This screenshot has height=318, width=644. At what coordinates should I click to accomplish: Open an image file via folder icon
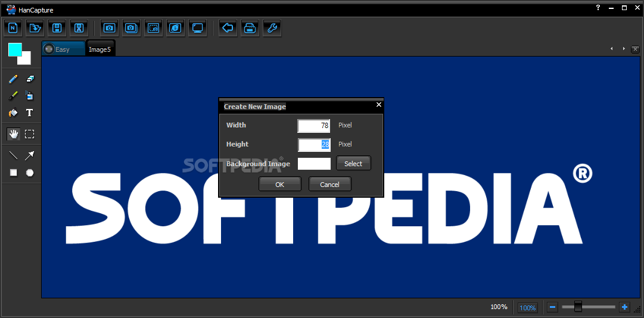point(35,28)
